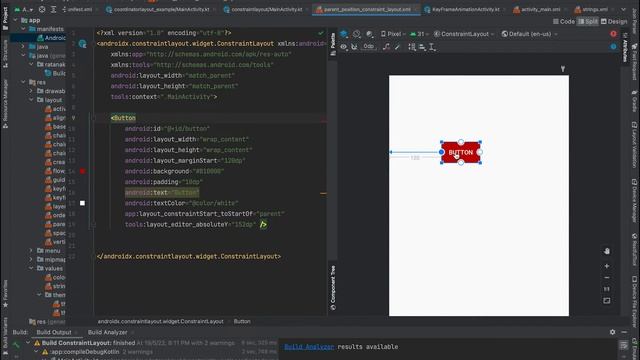Screen dimensions: 640x360
Task: Open the Resource Manager tool window
Action: pyautogui.click(x=5, y=104)
